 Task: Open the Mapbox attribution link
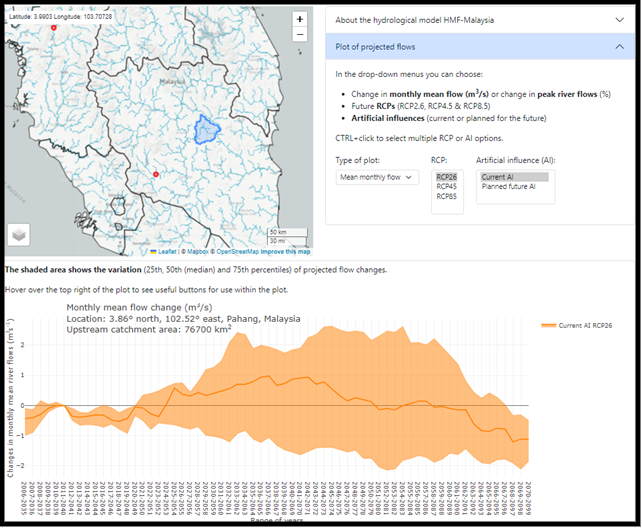click(x=198, y=252)
